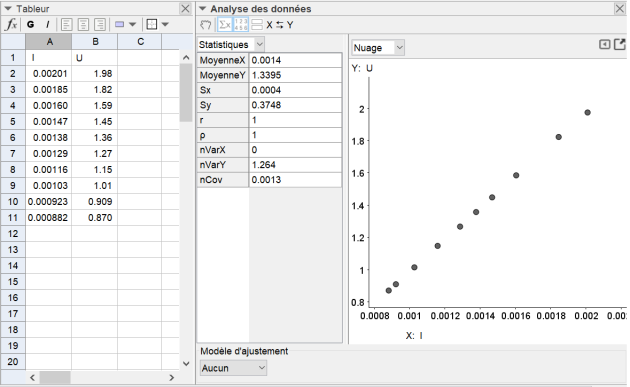
Task: Open the cell background color picker
Action: click(x=125, y=25)
